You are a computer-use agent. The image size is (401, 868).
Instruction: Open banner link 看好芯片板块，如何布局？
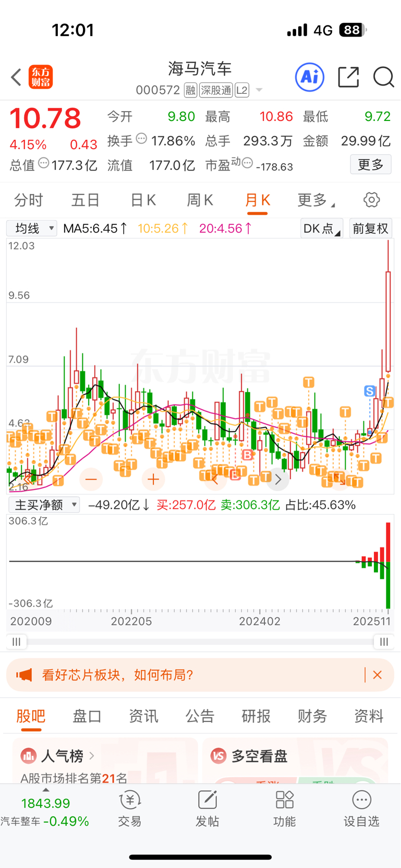pyautogui.click(x=118, y=675)
